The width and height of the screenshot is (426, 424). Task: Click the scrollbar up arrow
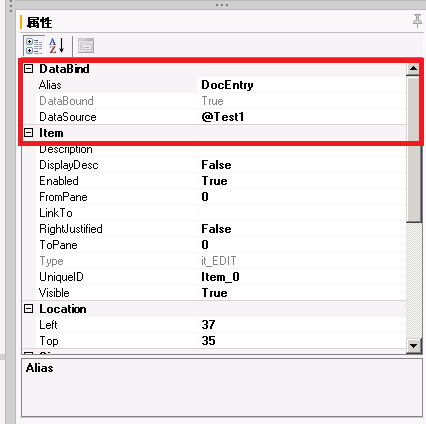(413, 69)
